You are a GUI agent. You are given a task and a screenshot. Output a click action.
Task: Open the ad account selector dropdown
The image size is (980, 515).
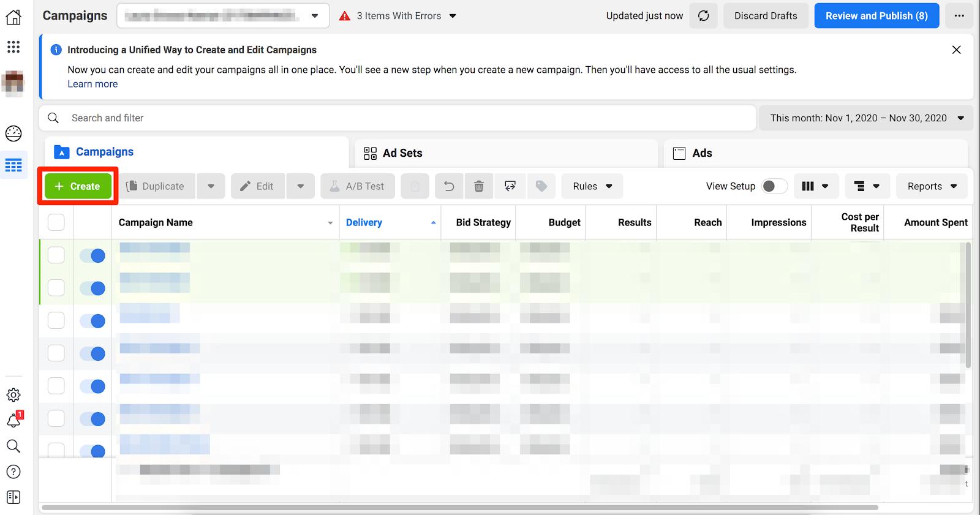tap(223, 16)
